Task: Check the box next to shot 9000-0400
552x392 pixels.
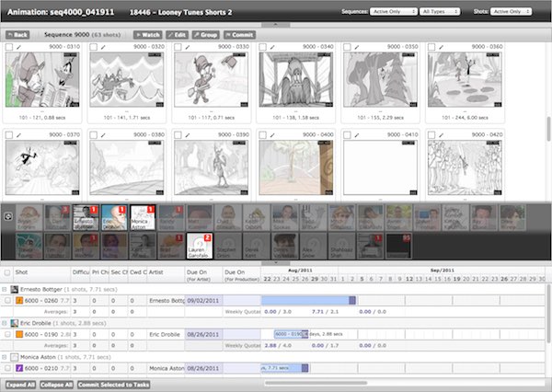Action: coord(262,135)
